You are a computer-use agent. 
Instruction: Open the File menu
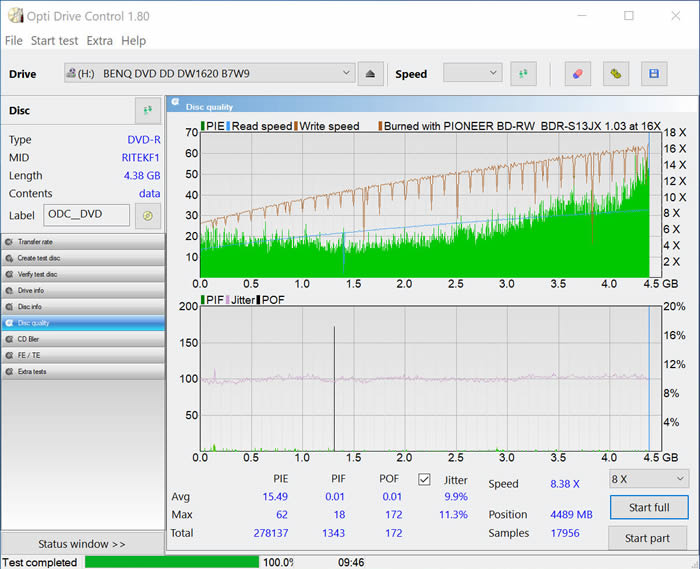pyautogui.click(x=13, y=41)
